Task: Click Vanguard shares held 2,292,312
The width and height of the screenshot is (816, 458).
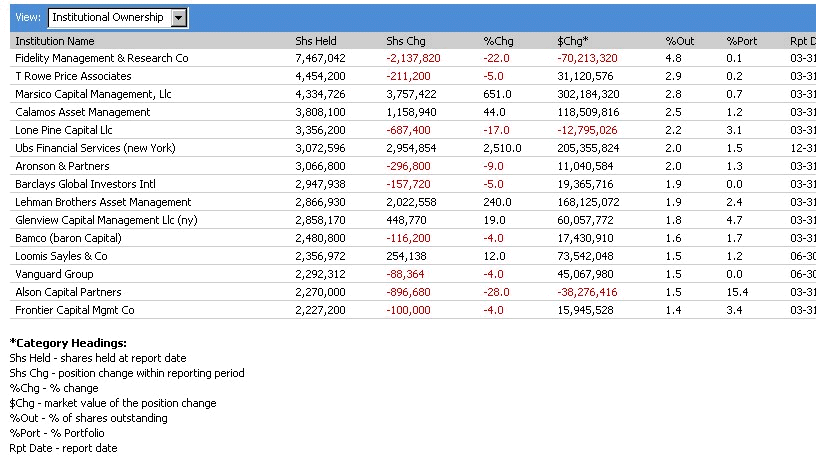Action: tap(320, 274)
